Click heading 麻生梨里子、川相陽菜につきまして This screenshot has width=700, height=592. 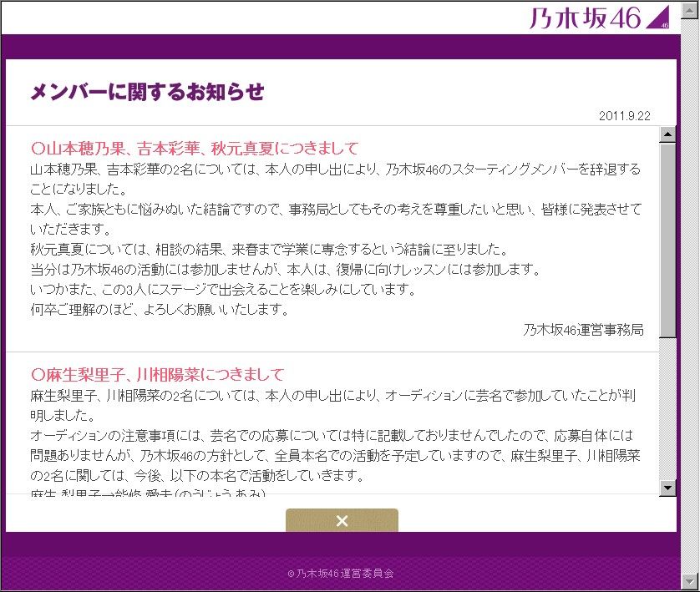click(158, 374)
